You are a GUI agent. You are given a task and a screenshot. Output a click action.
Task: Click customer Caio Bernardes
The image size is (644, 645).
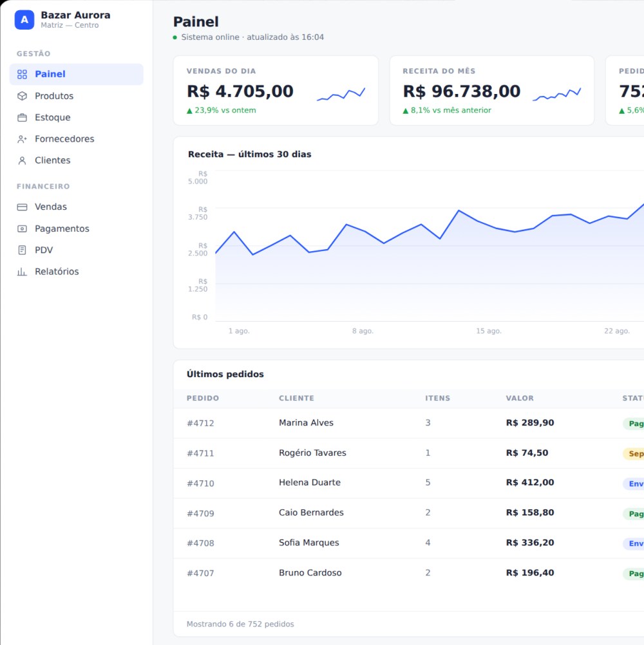click(x=311, y=512)
